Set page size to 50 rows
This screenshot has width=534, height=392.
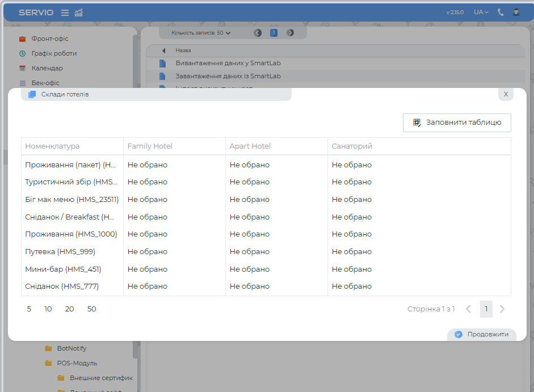click(x=91, y=309)
